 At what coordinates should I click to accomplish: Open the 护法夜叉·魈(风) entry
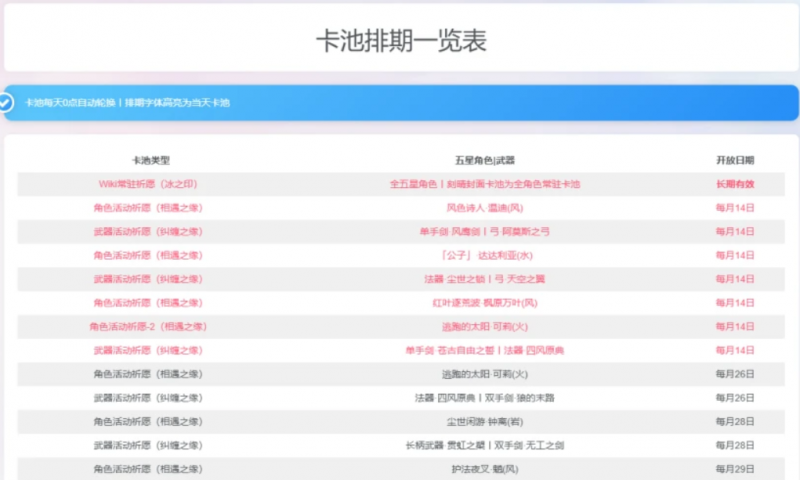tap(484, 468)
